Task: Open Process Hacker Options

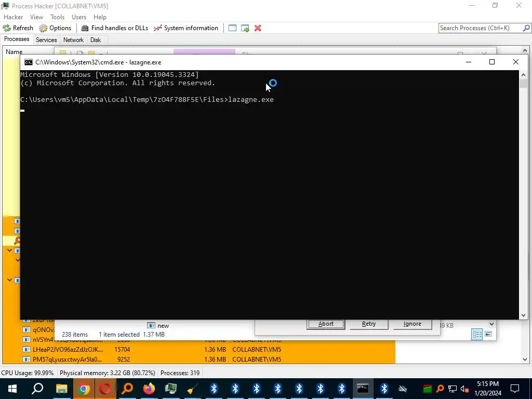Action: (55, 28)
